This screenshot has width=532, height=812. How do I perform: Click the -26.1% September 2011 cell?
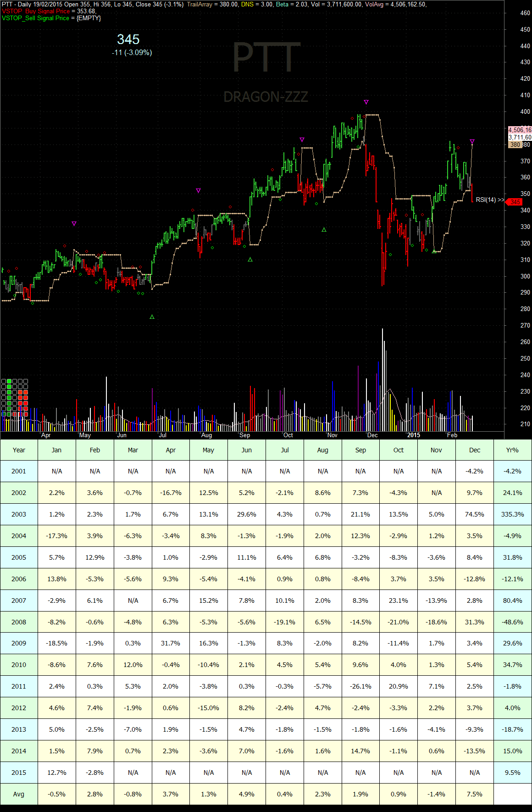pos(360,686)
